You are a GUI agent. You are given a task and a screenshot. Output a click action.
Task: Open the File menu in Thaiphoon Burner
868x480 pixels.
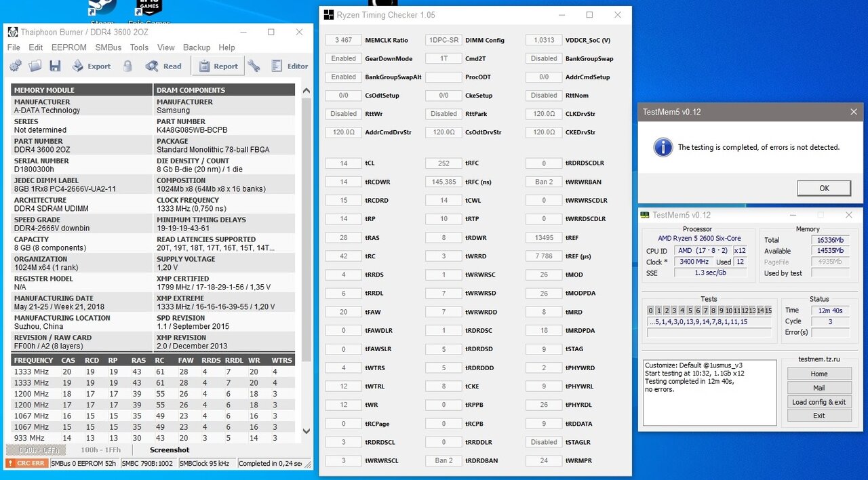(x=14, y=47)
